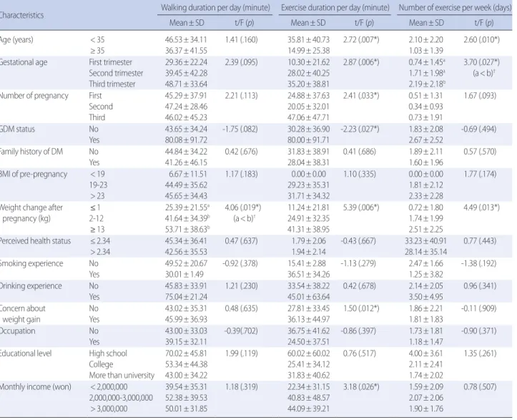Click the 'High school' category

click(108, 353)
